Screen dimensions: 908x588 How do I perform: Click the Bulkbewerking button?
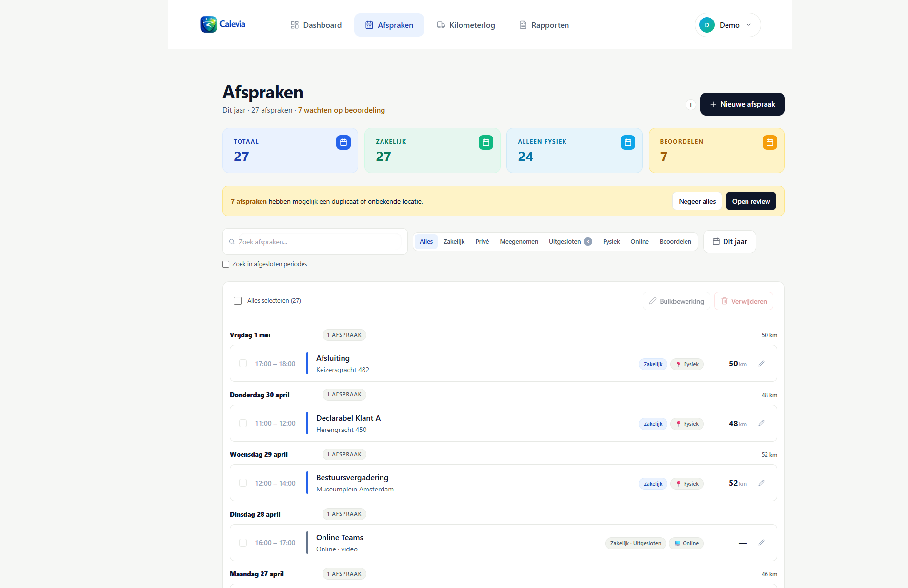tap(676, 301)
